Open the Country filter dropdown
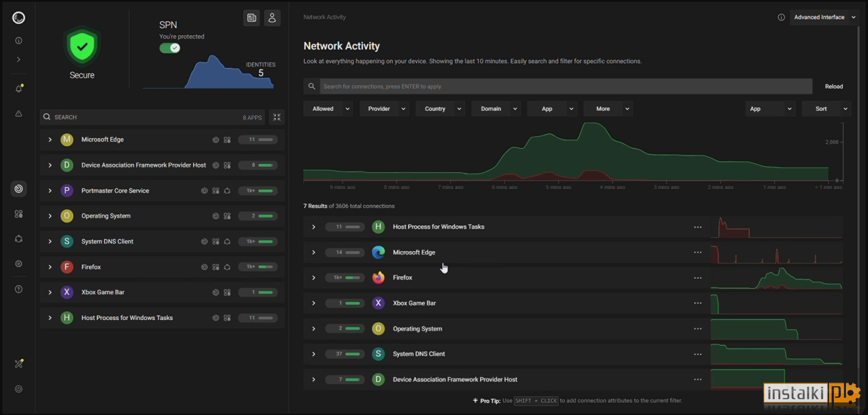Screen dimensions: 868x415 coord(440,108)
